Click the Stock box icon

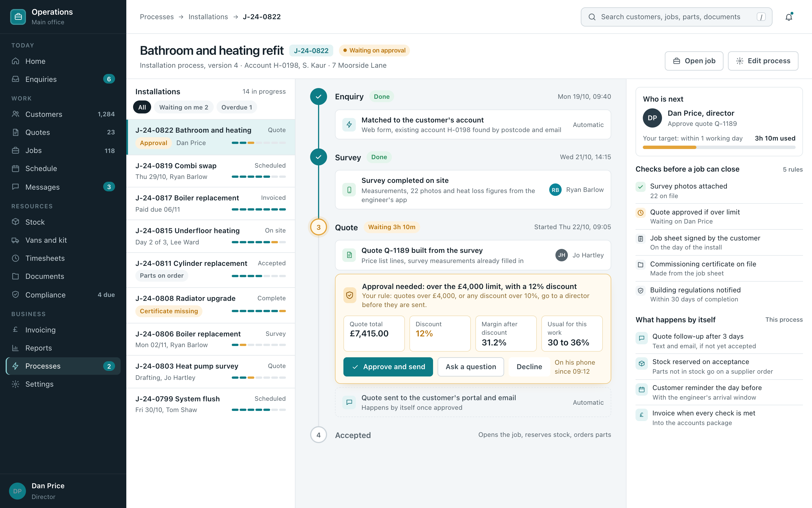pyautogui.click(x=16, y=222)
